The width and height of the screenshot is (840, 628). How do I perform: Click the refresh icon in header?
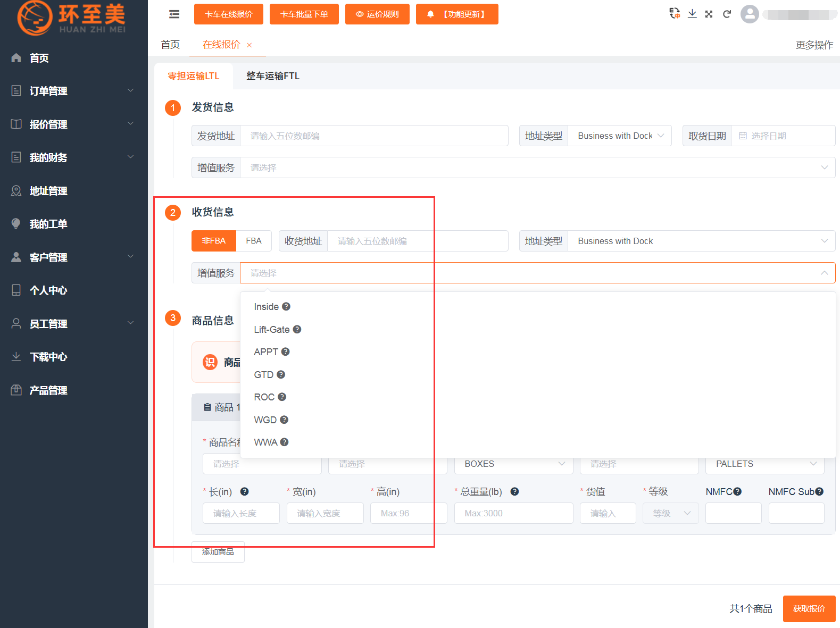coord(727,14)
